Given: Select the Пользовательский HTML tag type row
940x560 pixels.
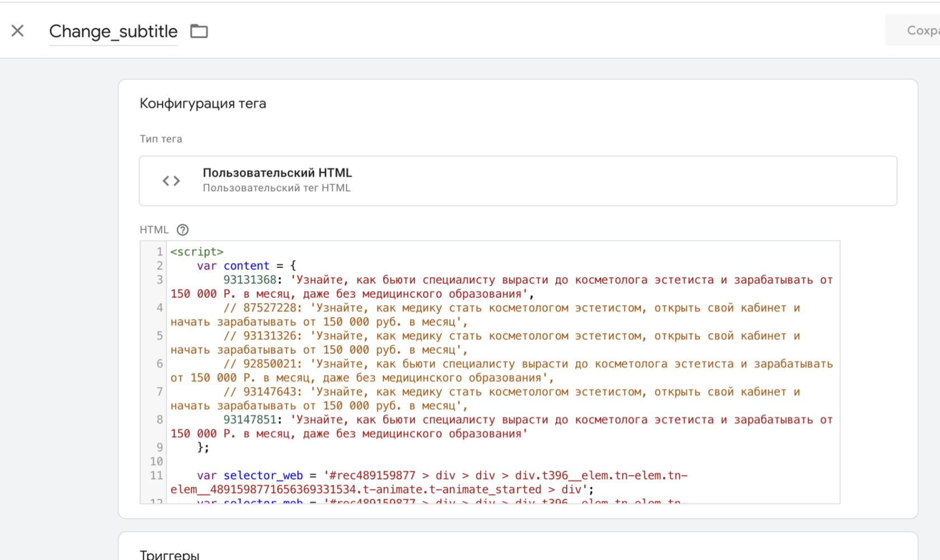Looking at the screenshot, I should tap(518, 180).
